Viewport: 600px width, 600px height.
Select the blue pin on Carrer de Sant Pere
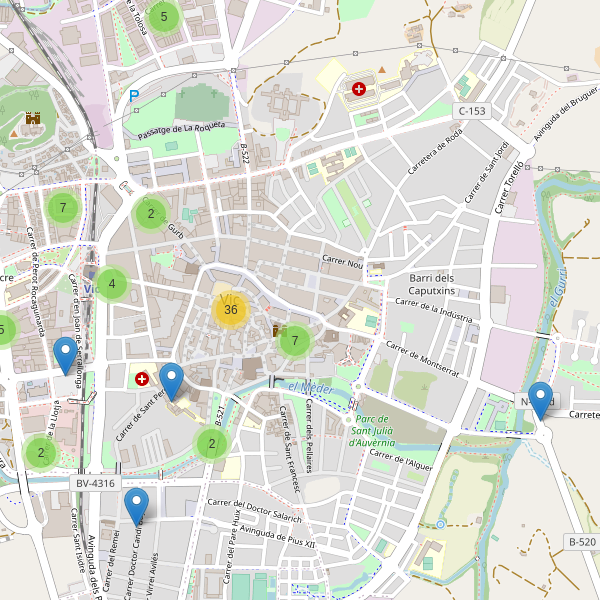click(x=171, y=382)
